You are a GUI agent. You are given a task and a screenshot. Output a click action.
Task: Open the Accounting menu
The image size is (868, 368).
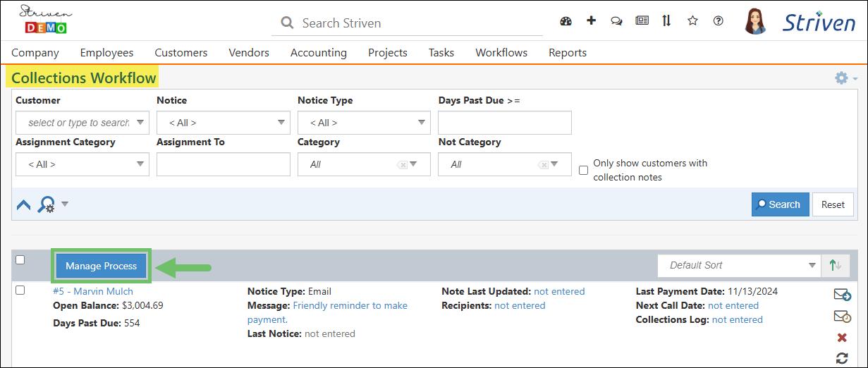pos(319,52)
